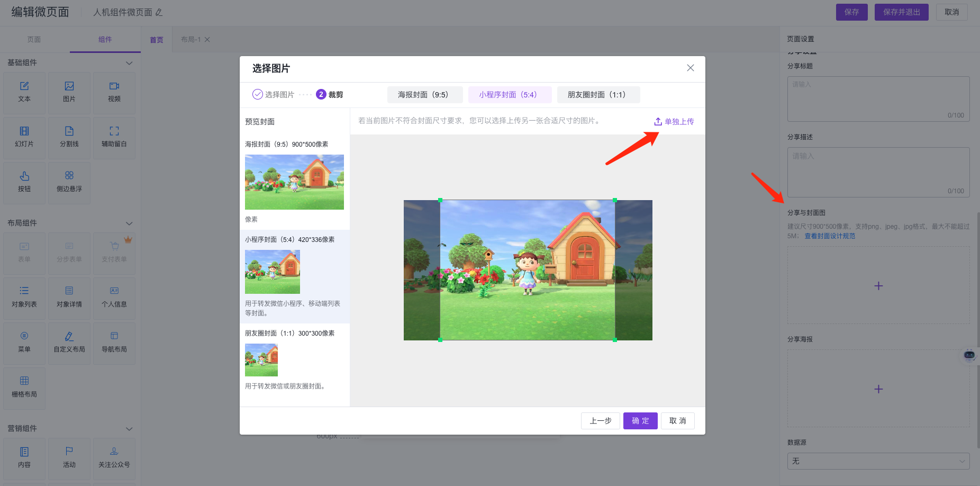Focus the 分享描述 input field

pos(878,172)
